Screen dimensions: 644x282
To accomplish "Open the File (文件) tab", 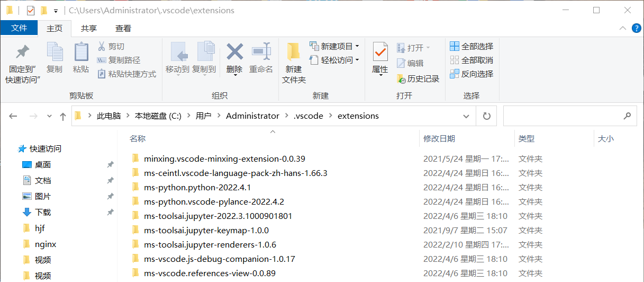I will [x=19, y=28].
